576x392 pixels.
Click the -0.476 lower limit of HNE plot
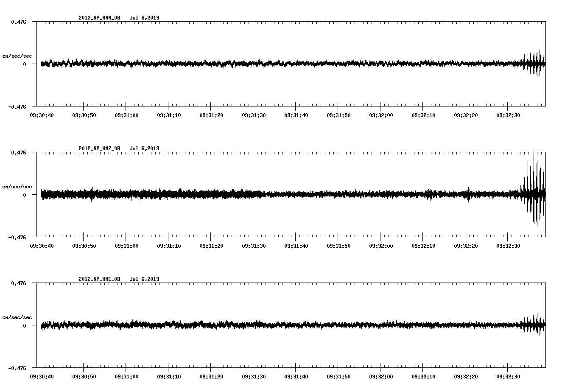pos(17,368)
